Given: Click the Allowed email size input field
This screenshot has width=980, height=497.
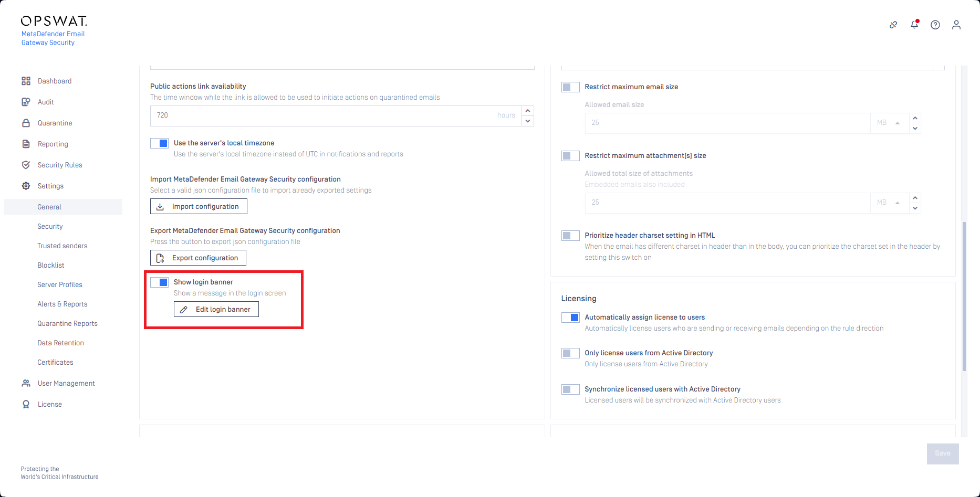Looking at the screenshot, I should pos(727,123).
